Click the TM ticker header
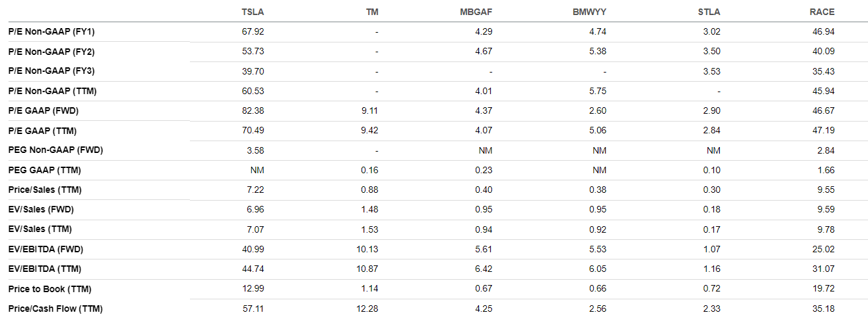 point(372,12)
